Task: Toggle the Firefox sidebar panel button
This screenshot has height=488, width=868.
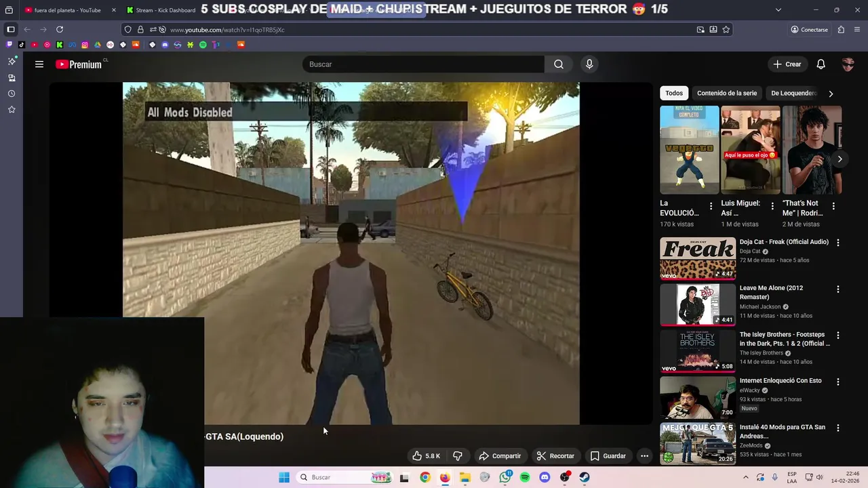Action: pyautogui.click(x=11, y=29)
